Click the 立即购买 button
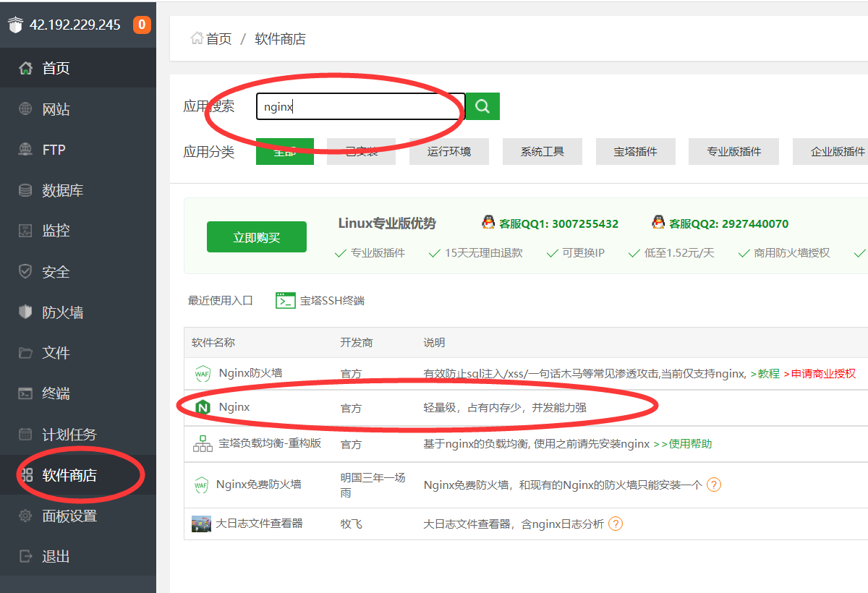868x593 pixels. click(x=257, y=237)
